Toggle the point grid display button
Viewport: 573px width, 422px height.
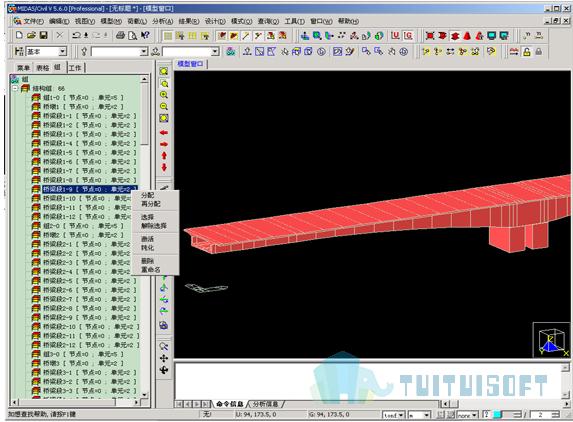(168, 36)
